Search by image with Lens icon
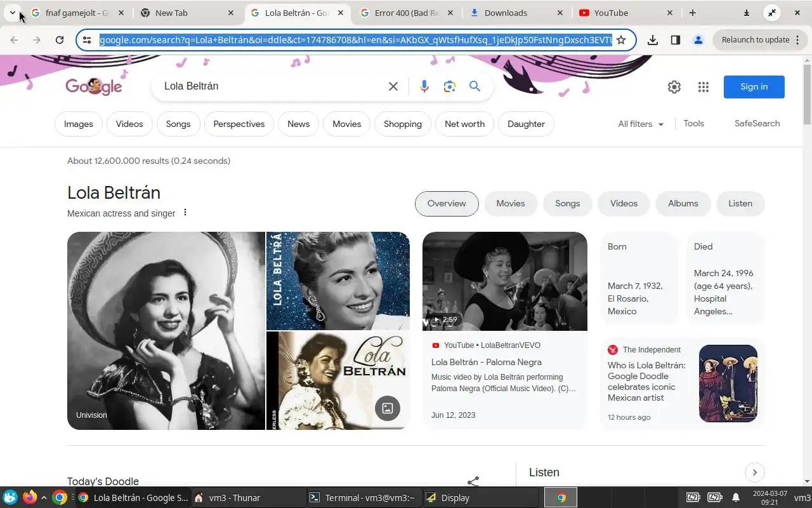Image resolution: width=812 pixels, height=508 pixels. [450, 86]
